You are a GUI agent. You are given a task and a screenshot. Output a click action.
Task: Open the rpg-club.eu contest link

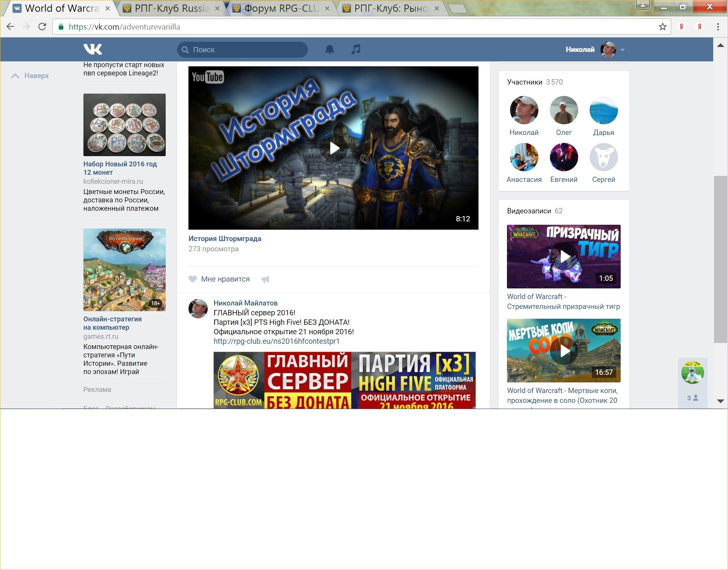click(x=276, y=341)
